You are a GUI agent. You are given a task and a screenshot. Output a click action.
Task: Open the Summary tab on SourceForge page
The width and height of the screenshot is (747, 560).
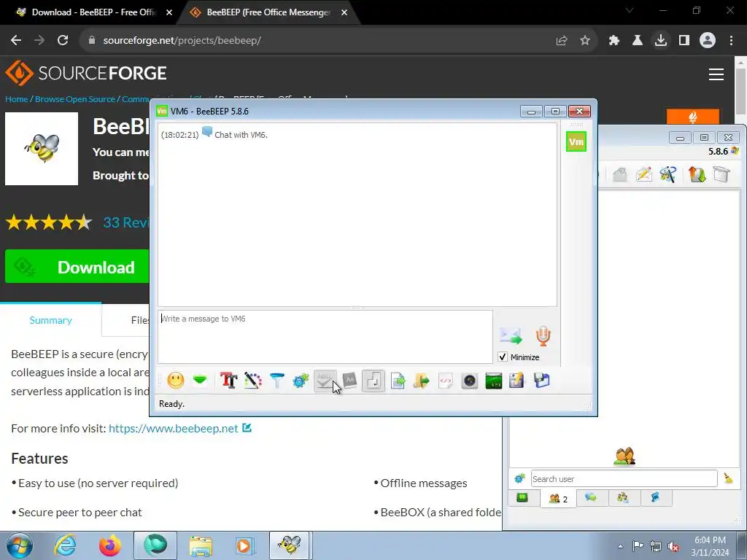[x=50, y=320]
